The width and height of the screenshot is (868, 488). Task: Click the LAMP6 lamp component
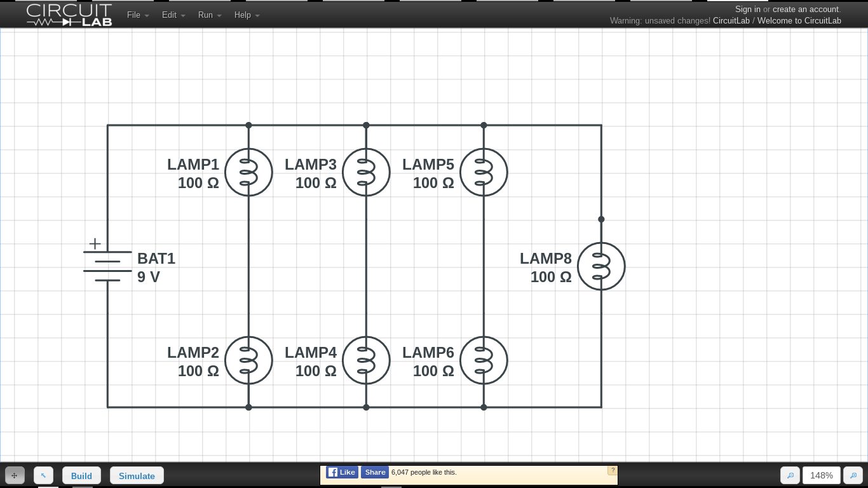click(x=484, y=360)
